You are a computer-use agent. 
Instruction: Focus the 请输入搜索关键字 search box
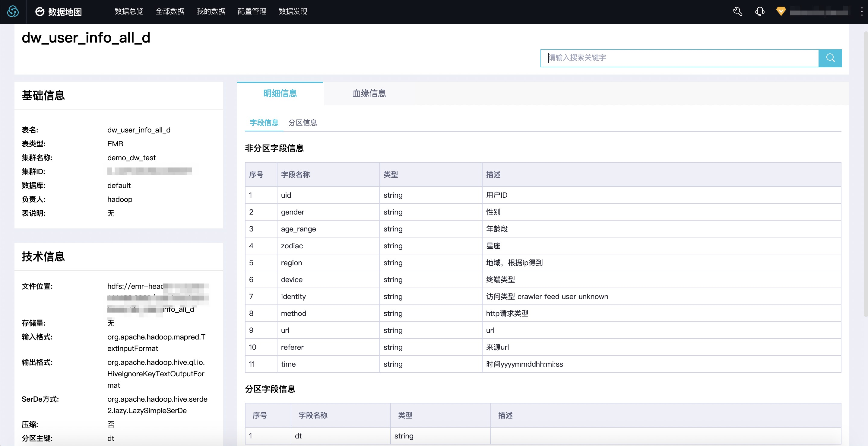pyautogui.click(x=680, y=58)
